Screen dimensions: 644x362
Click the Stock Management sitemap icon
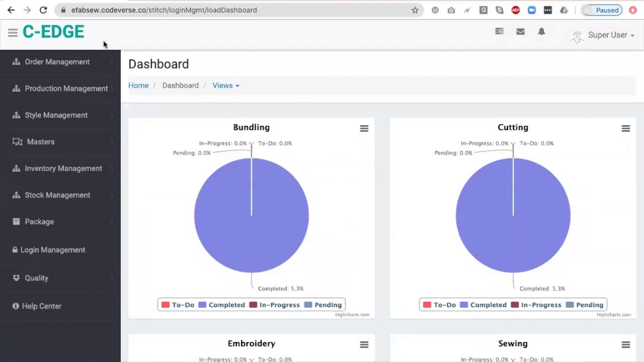pyautogui.click(x=16, y=195)
